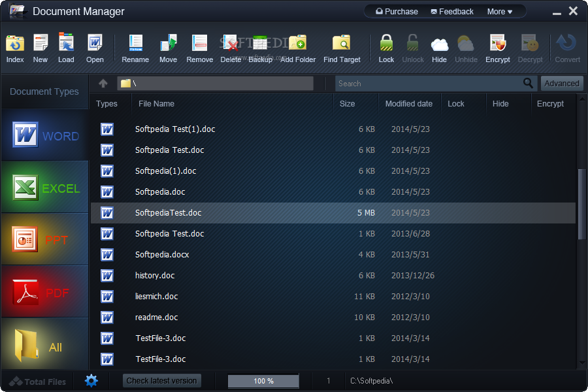Image resolution: width=588 pixels, height=392 pixels.
Task: Hide the file using the cloud icon
Action: 440,44
